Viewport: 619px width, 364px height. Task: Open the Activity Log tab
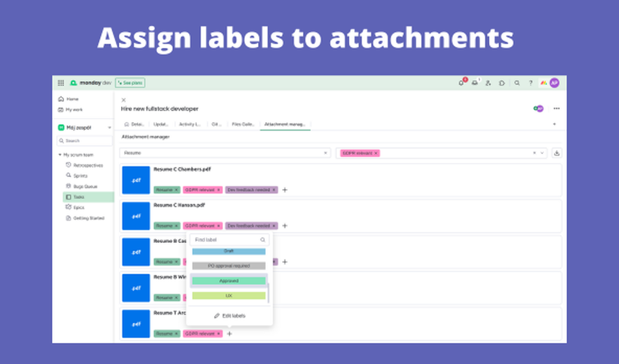190,124
